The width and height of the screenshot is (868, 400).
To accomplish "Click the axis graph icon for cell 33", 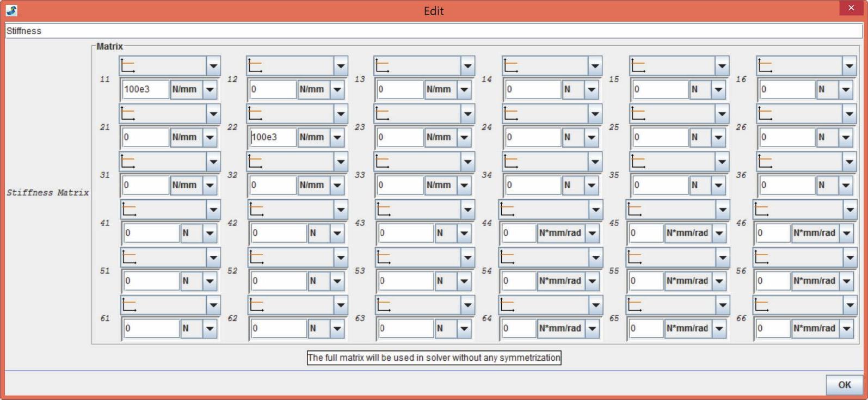I will point(383,162).
